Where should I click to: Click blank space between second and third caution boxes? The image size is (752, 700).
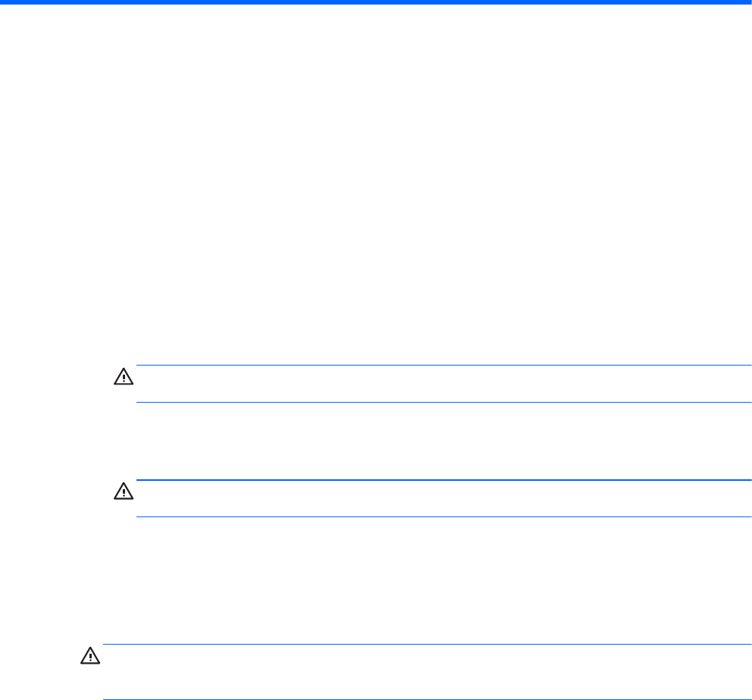click(x=421, y=581)
